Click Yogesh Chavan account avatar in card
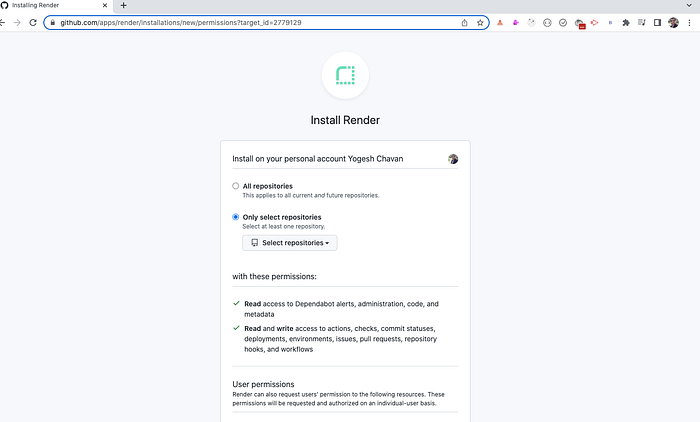700x422 pixels. (x=453, y=159)
